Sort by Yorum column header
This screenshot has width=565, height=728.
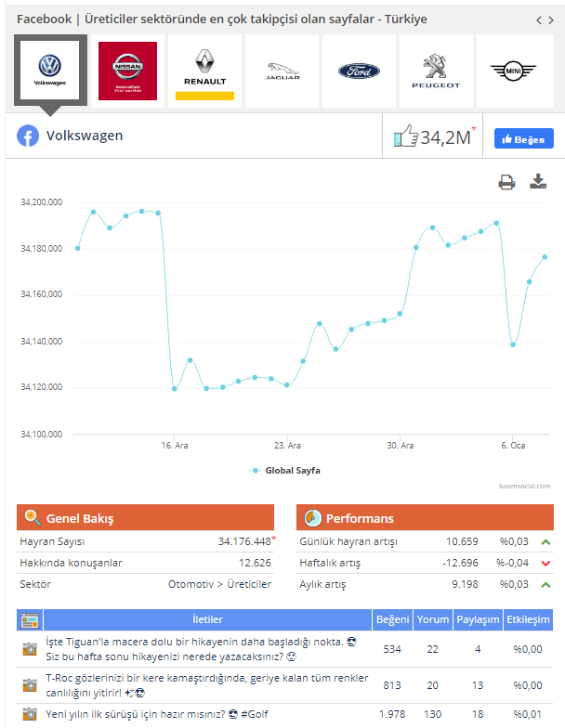(433, 620)
